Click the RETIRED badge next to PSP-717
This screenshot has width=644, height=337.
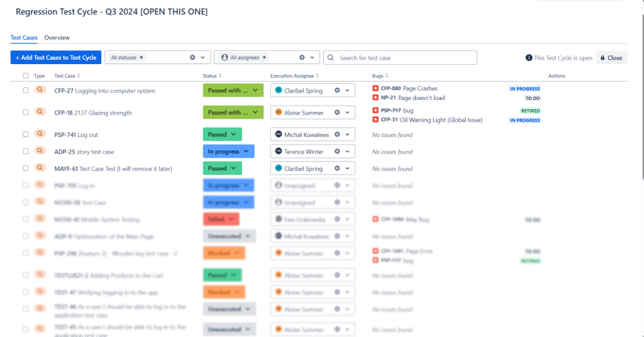coord(530,111)
